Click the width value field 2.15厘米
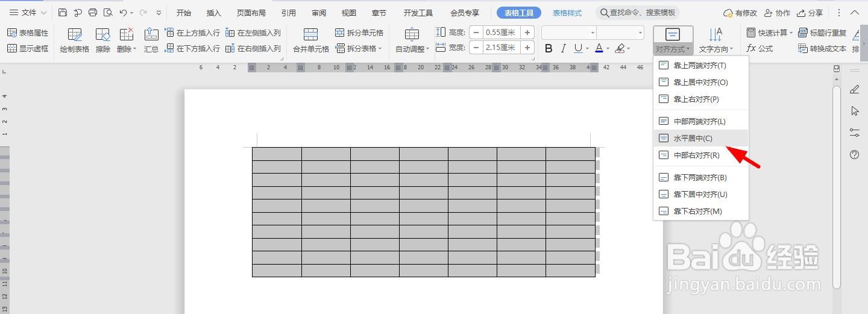 pos(502,48)
